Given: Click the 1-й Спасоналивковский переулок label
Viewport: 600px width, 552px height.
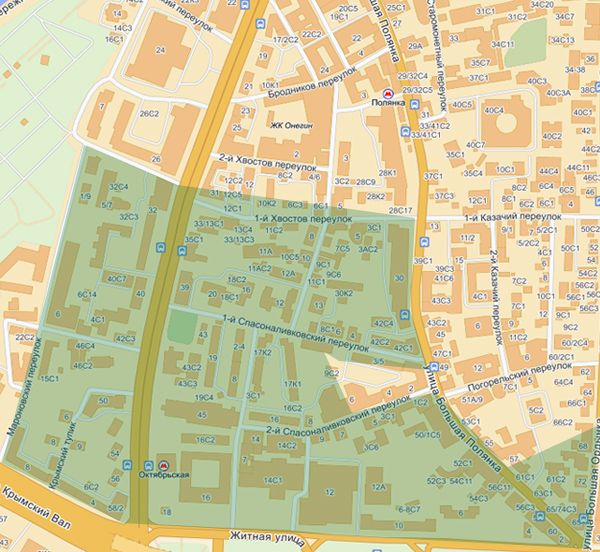Looking at the screenshot, I should tap(290, 332).
